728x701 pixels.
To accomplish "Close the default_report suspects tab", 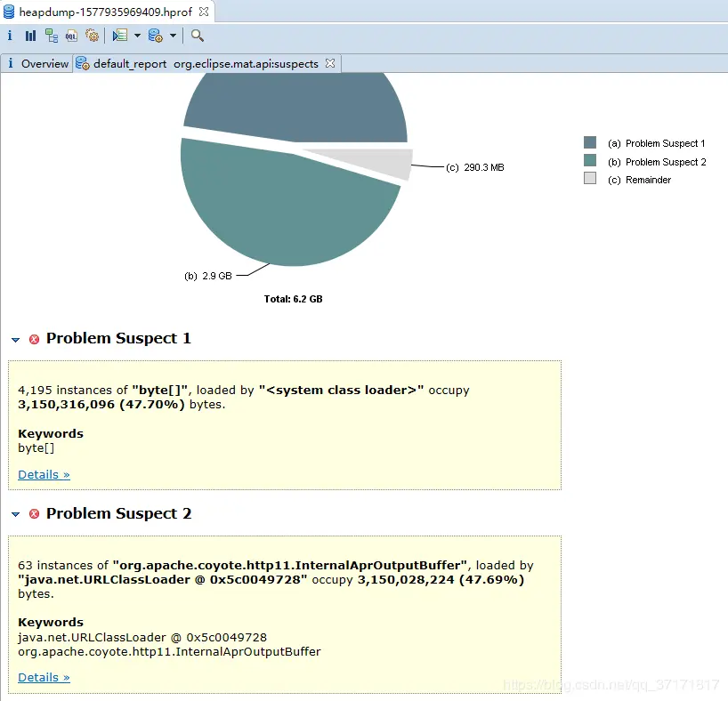I will tap(330, 63).
